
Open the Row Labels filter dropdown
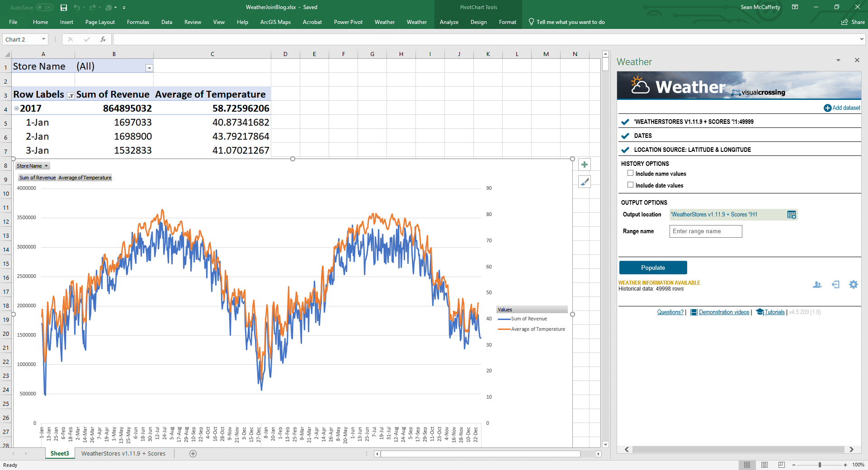[71, 95]
